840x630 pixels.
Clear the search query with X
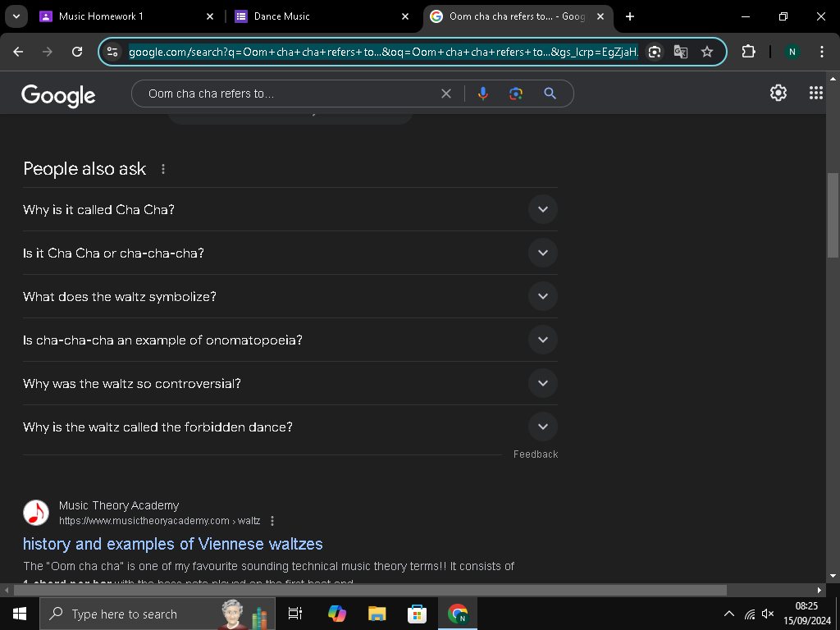445,94
